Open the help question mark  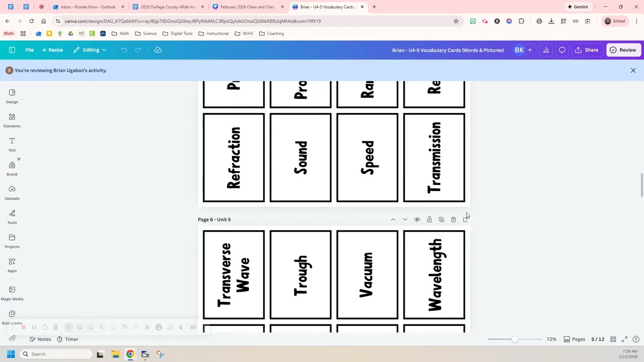pos(636,339)
